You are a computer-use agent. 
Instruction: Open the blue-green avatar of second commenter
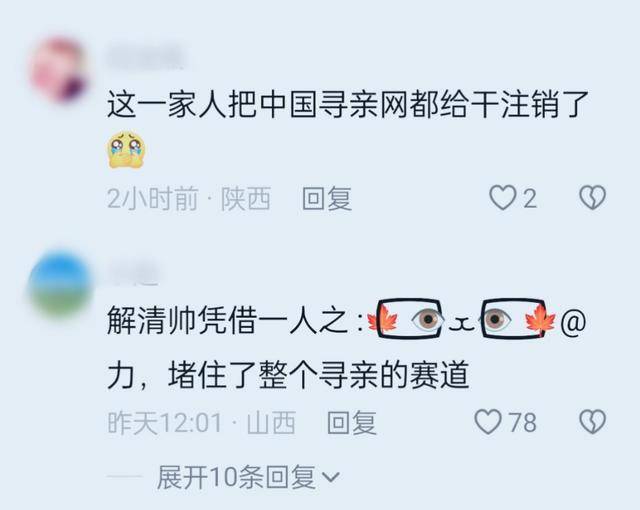point(60,284)
